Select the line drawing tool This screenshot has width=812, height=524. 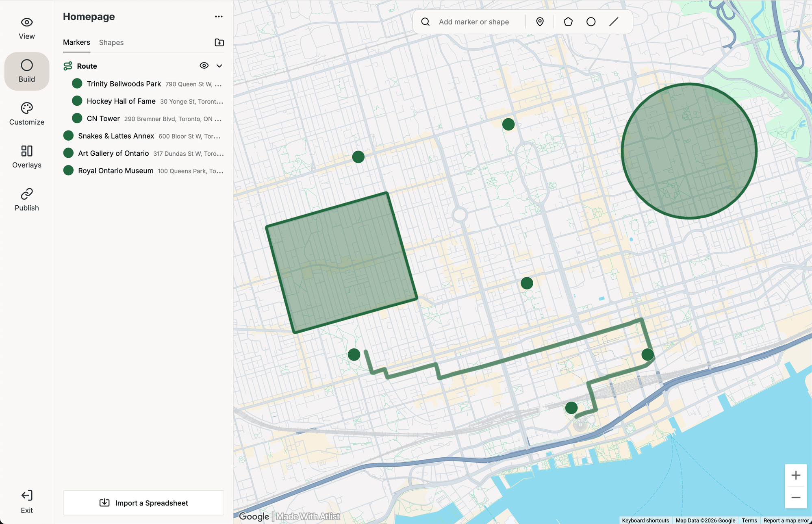click(614, 22)
